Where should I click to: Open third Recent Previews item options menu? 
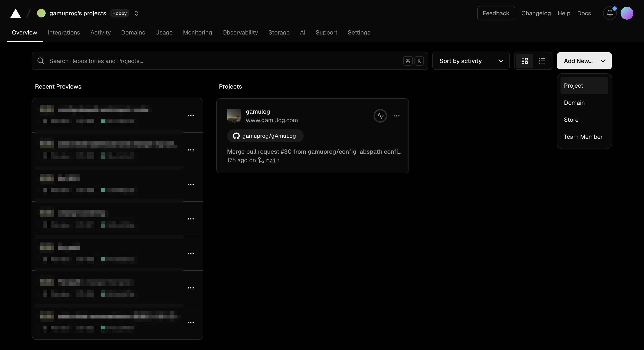[x=191, y=184]
